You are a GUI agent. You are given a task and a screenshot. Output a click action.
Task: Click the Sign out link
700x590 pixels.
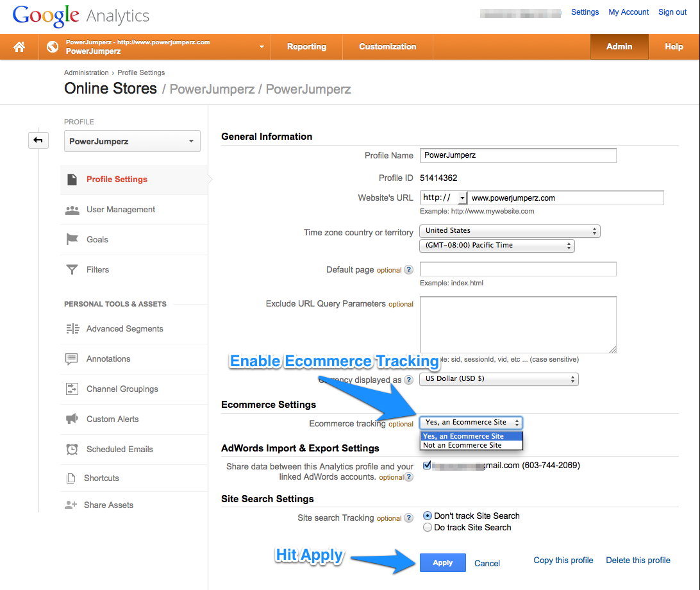point(672,12)
